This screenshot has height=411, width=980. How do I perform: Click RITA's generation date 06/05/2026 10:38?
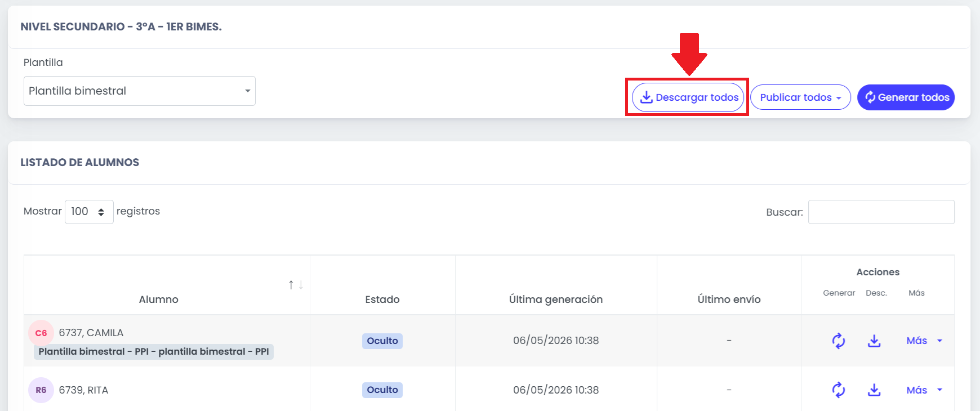[556, 390]
